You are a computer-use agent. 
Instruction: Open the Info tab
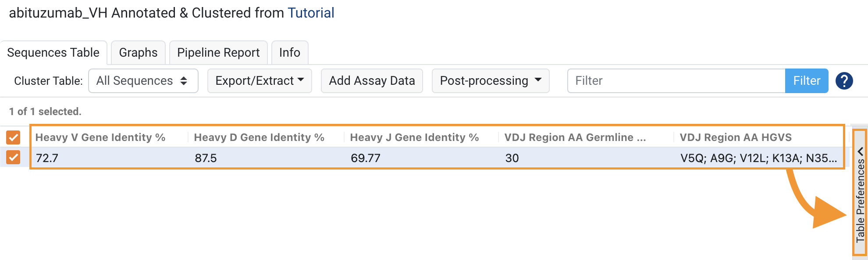click(x=289, y=53)
